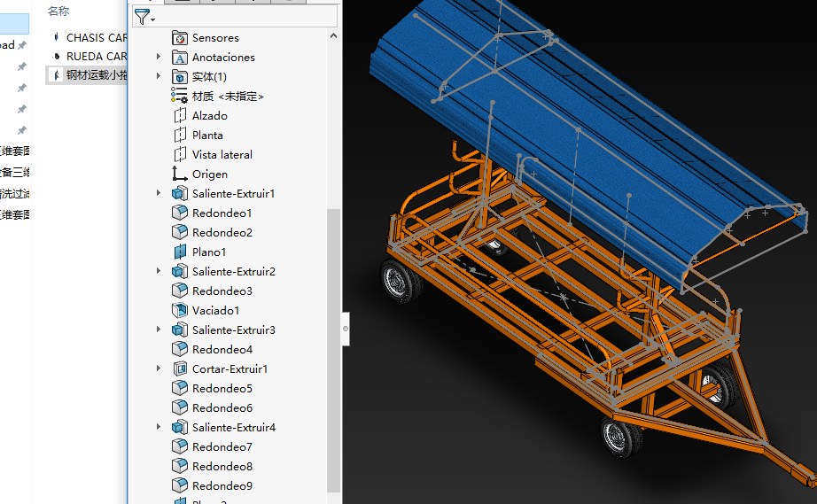Click the 名称 column header in Explorer
The image size is (817, 504).
[x=58, y=11]
